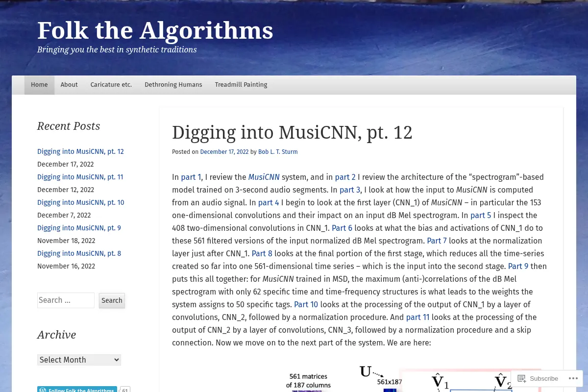588x392 pixels.
Task: Click the Recent Posts heading
Action: (x=69, y=126)
